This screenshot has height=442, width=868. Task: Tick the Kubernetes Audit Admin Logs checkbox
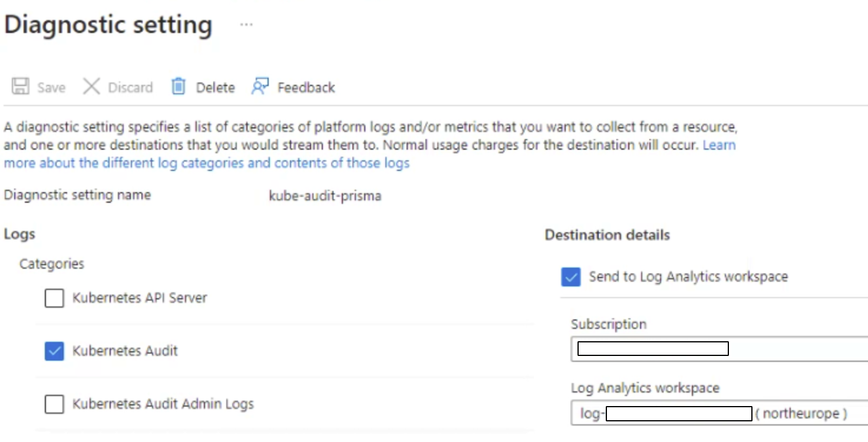click(54, 404)
